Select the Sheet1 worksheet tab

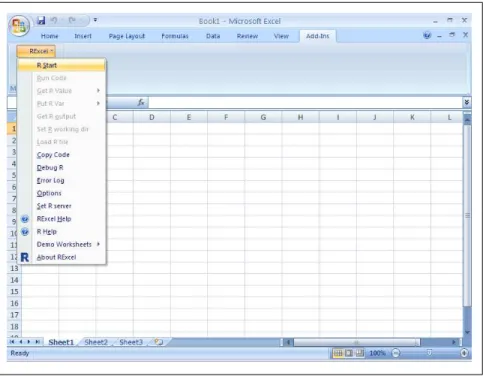61,342
